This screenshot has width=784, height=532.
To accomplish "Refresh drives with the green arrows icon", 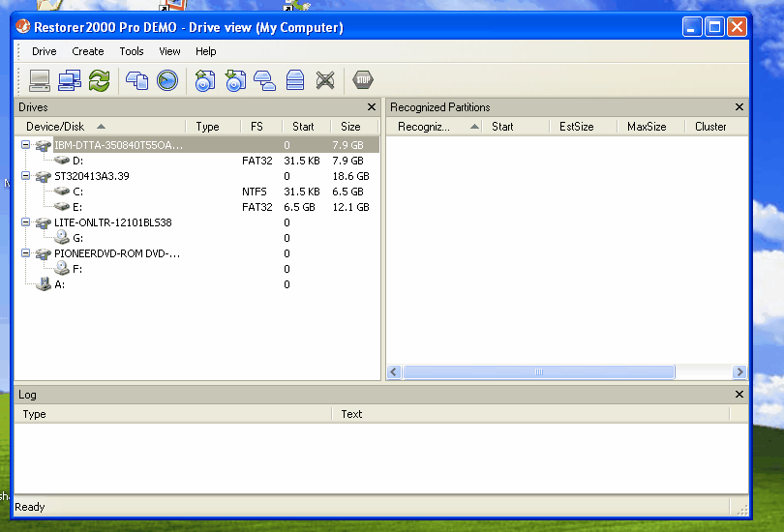I will 99,80.
